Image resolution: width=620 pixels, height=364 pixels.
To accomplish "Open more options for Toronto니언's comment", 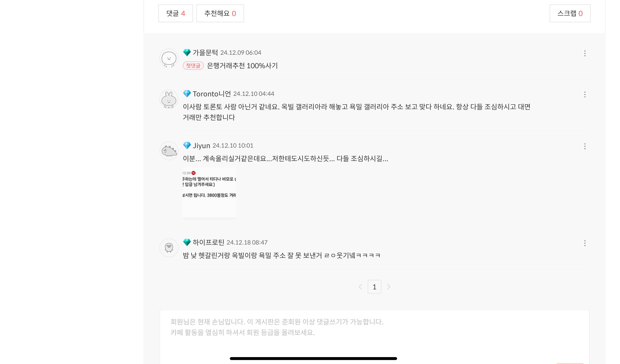I will click(x=585, y=95).
